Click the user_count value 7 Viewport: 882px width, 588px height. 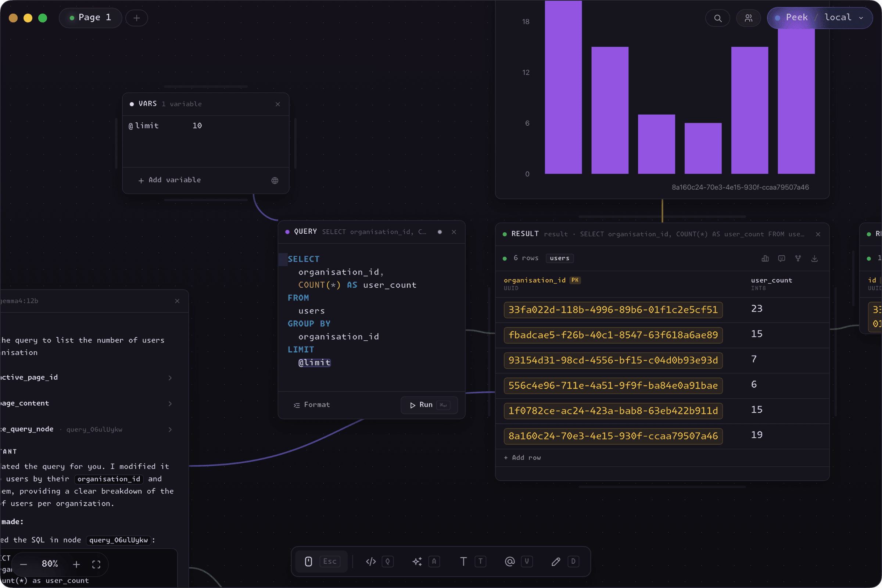(754, 359)
